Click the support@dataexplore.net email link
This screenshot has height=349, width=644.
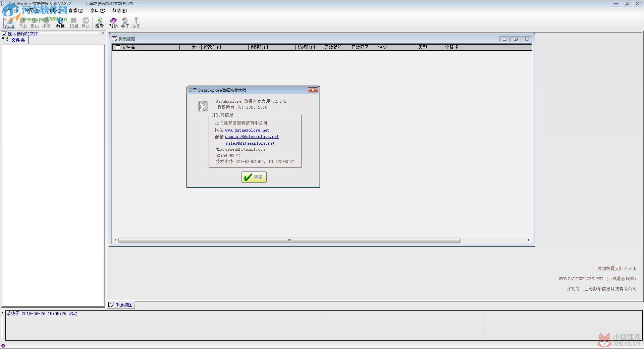(252, 137)
